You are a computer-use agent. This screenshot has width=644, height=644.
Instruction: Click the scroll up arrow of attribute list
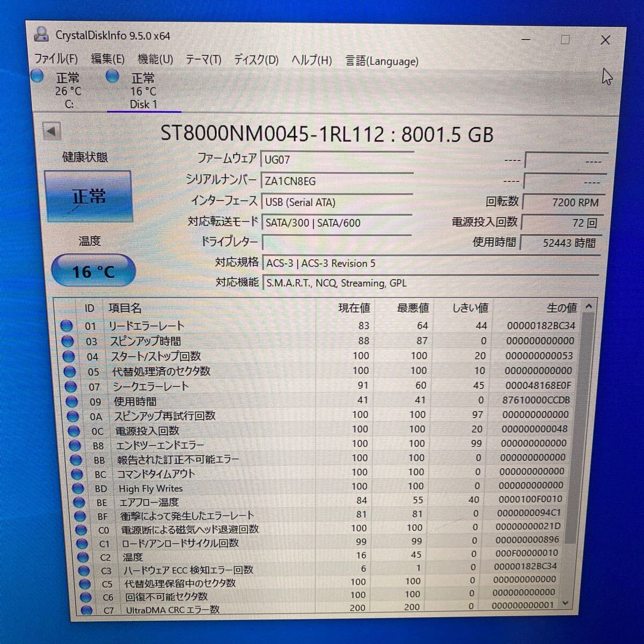(589, 306)
